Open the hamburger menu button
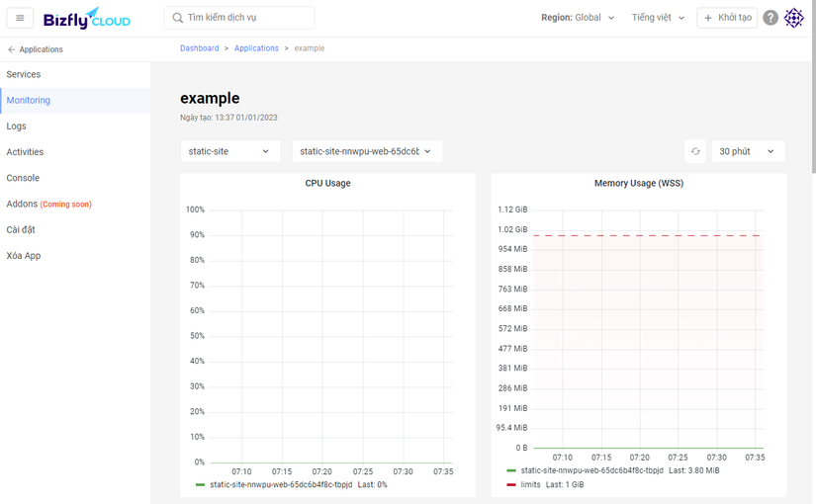The image size is (816, 504). [x=20, y=18]
